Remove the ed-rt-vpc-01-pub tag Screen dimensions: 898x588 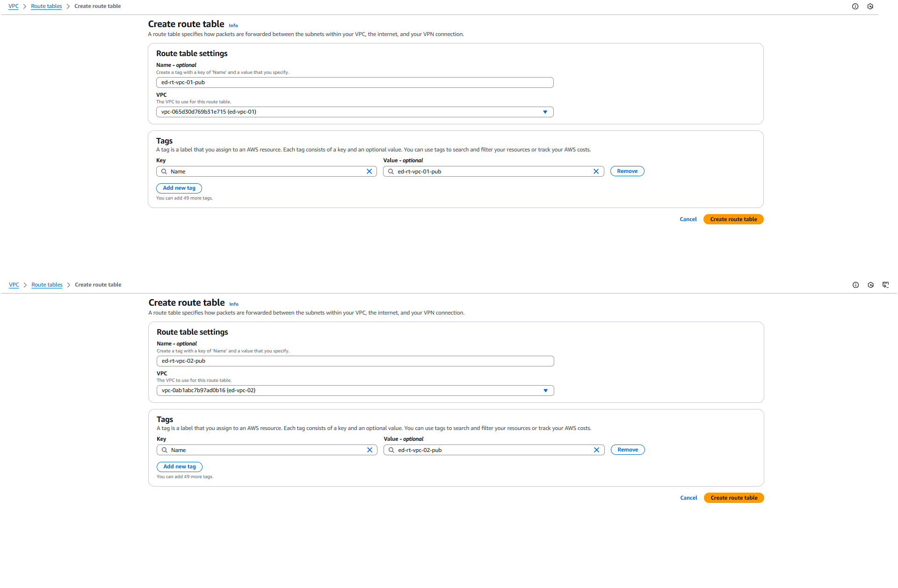pyautogui.click(x=627, y=171)
